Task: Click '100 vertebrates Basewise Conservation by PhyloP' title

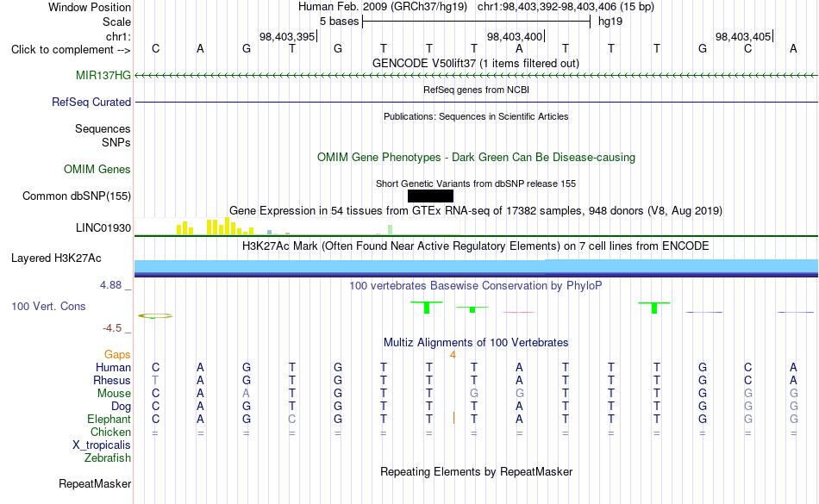Action: coord(475,285)
